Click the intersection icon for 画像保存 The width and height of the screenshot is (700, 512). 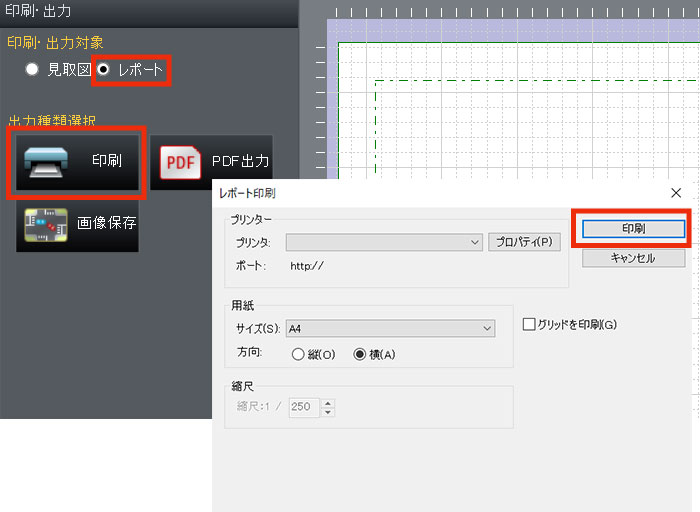pos(46,225)
